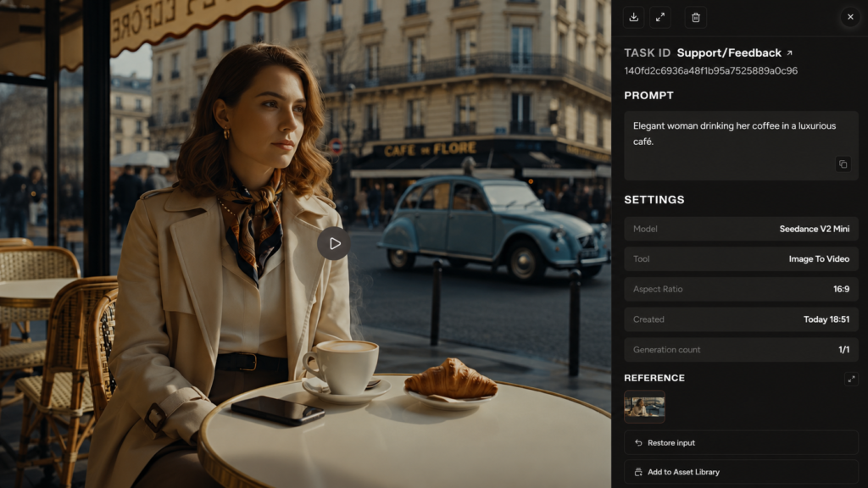Click the PROMPT heading
The image size is (868, 488).
point(648,95)
